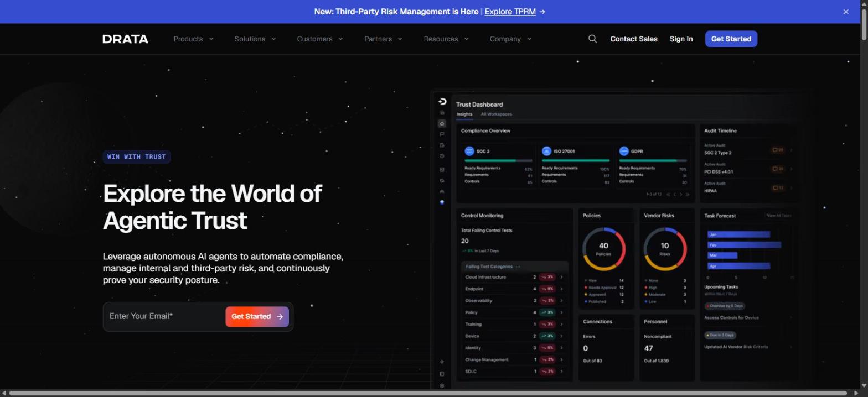The height and width of the screenshot is (397, 868).
Task: Click the arrow icon inside the hero Get Started button
Action: (280, 317)
